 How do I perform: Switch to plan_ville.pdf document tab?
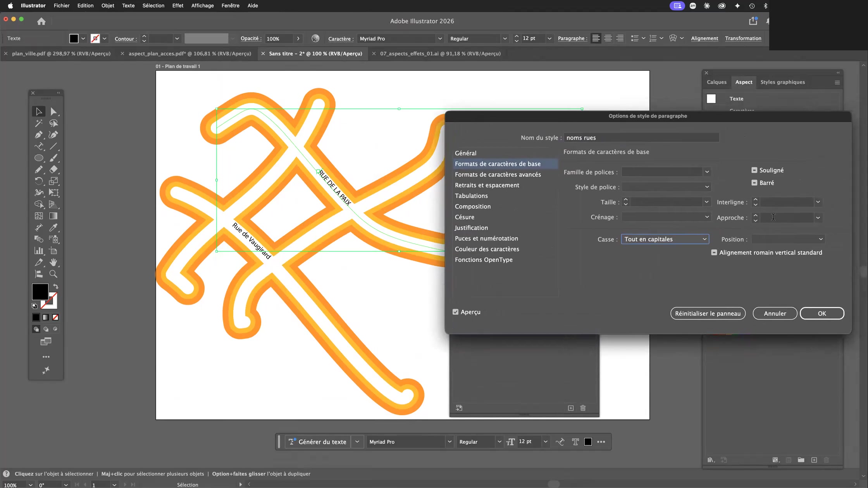coord(61,53)
